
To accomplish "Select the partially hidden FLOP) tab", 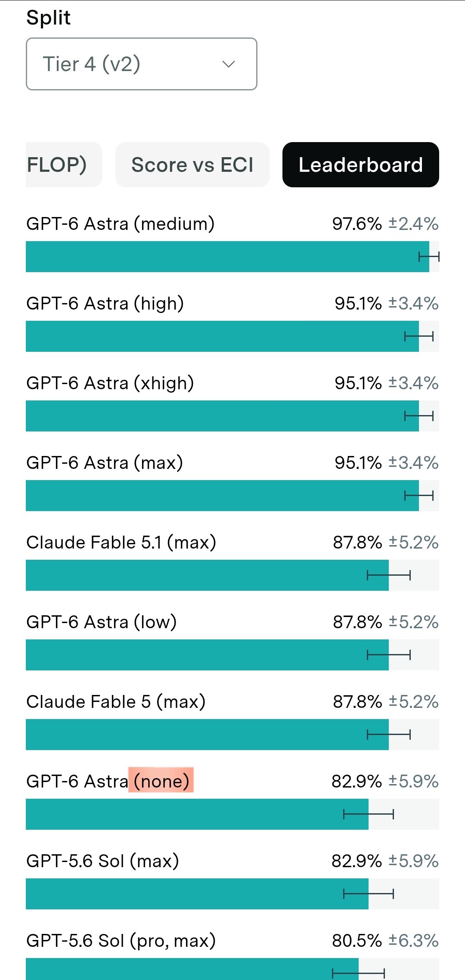I will click(x=64, y=164).
